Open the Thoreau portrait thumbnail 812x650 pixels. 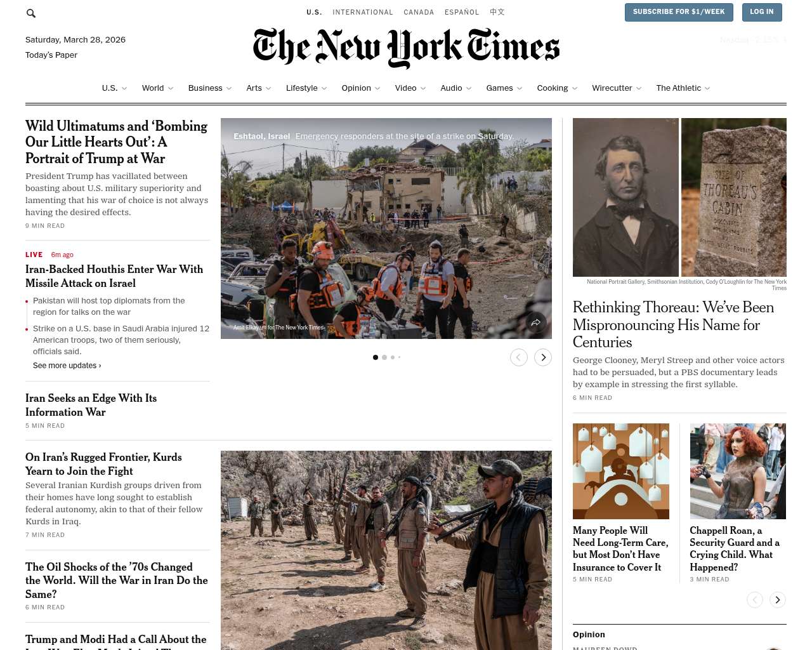click(625, 197)
